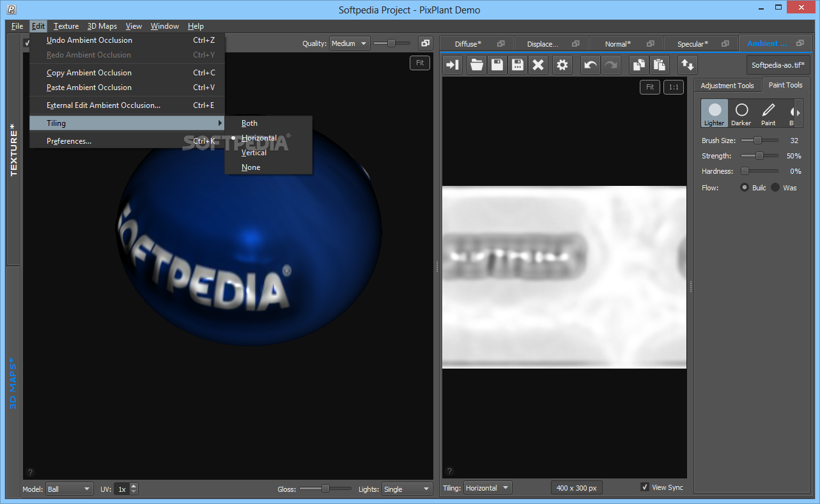Toggle the View Sync checkbox

tap(645, 487)
